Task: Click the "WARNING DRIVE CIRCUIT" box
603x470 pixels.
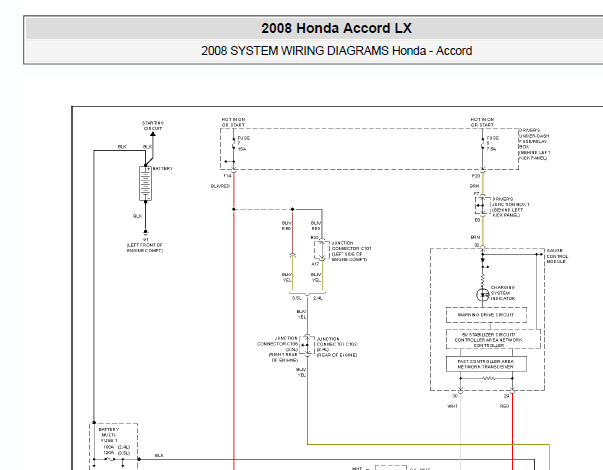Action: point(486,315)
